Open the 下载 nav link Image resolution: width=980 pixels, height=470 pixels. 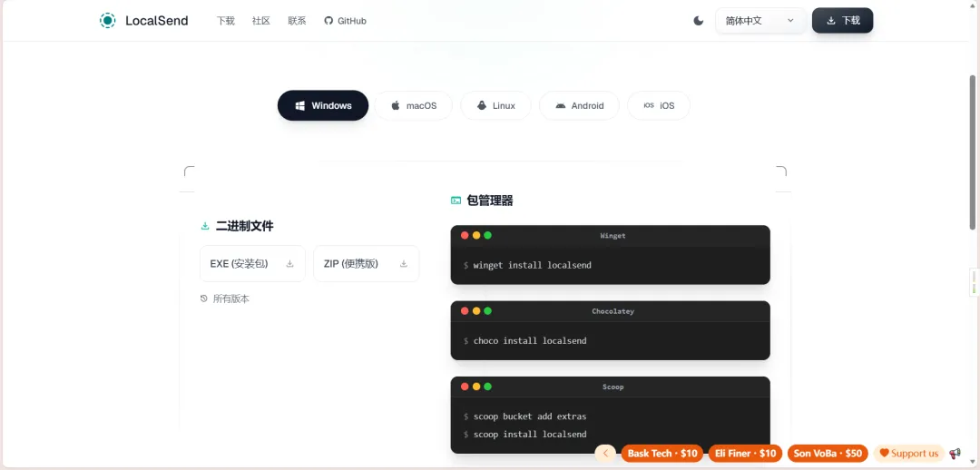point(226,21)
